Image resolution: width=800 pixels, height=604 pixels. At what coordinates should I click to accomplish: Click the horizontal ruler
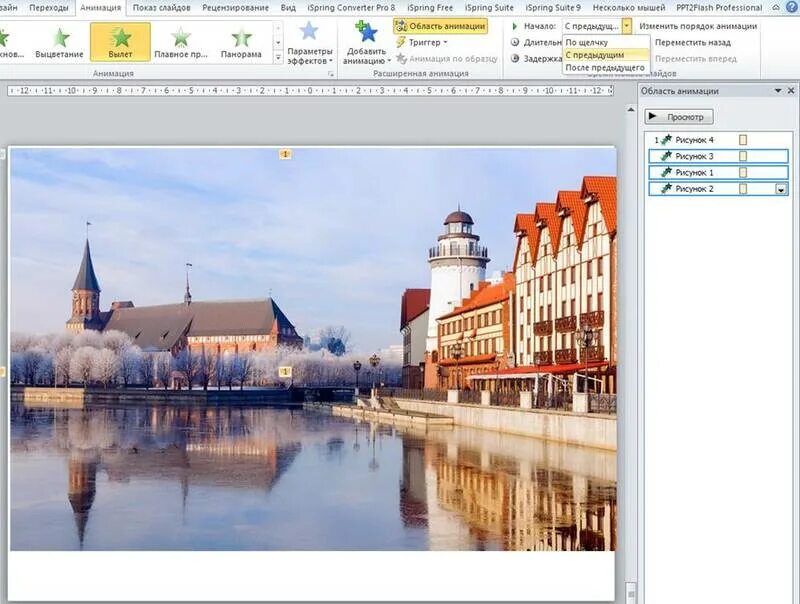(x=310, y=91)
